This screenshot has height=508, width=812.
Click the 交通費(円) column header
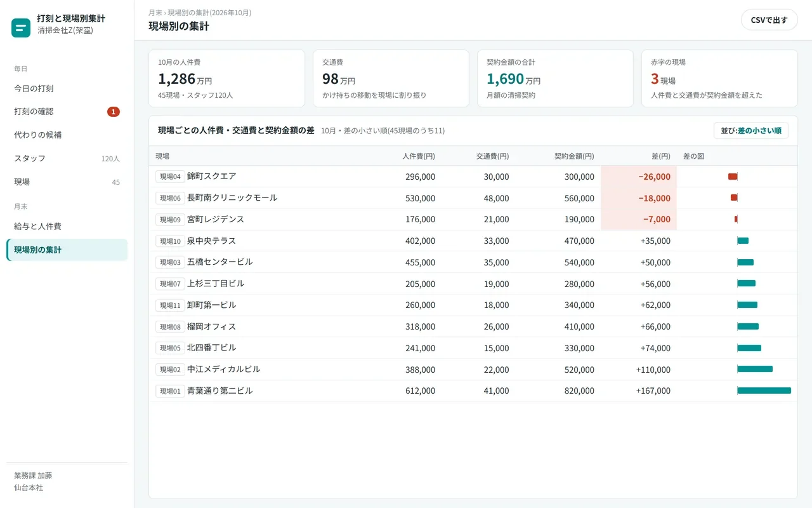pyautogui.click(x=492, y=156)
